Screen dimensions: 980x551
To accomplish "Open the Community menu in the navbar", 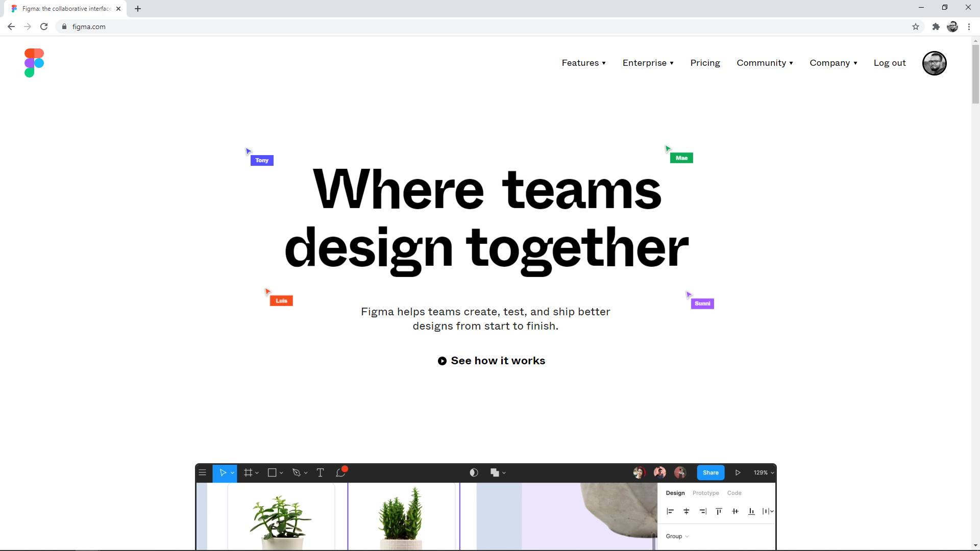I will click(762, 63).
